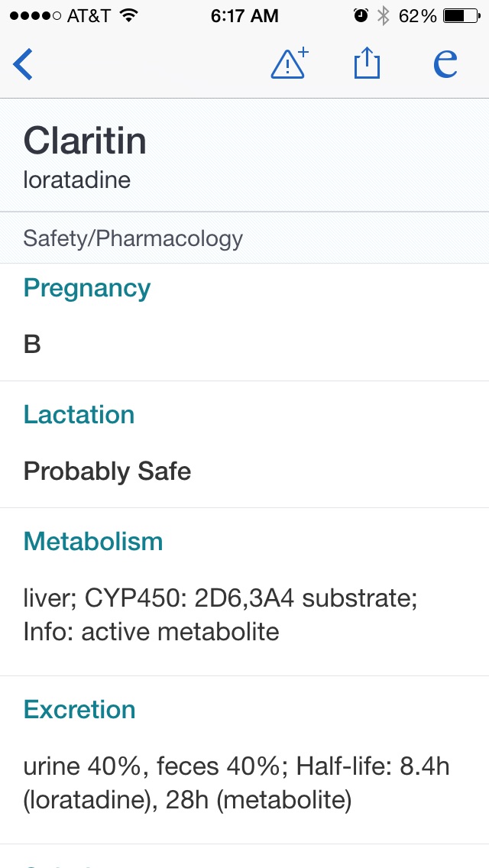Tap the back arrow

click(x=23, y=64)
